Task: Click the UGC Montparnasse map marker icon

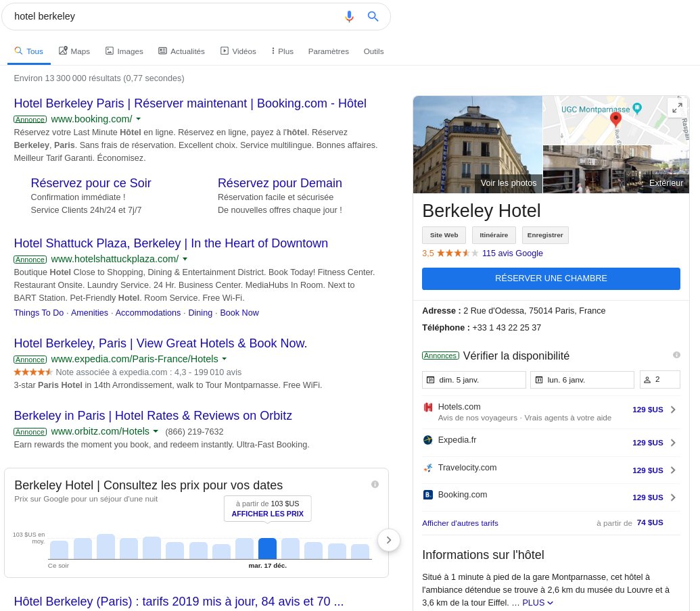Action: coord(637,107)
